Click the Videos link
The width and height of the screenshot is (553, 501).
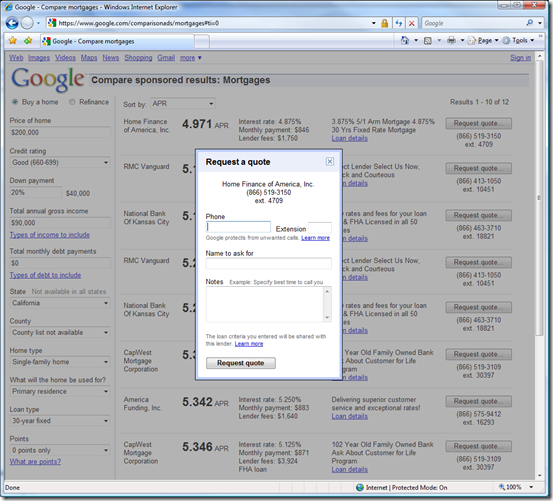point(65,57)
